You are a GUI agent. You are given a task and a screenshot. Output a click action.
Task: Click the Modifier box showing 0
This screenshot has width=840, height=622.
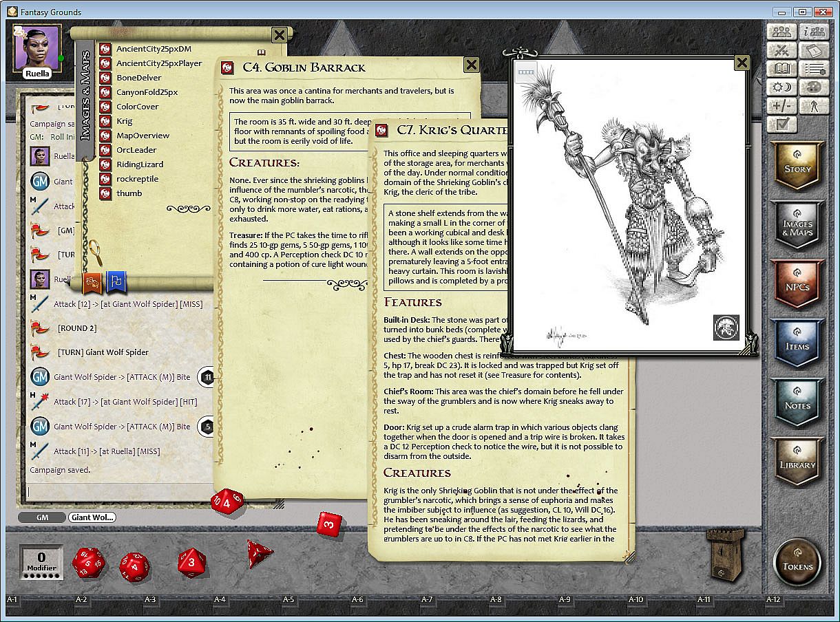pyautogui.click(x=41, y=561)
